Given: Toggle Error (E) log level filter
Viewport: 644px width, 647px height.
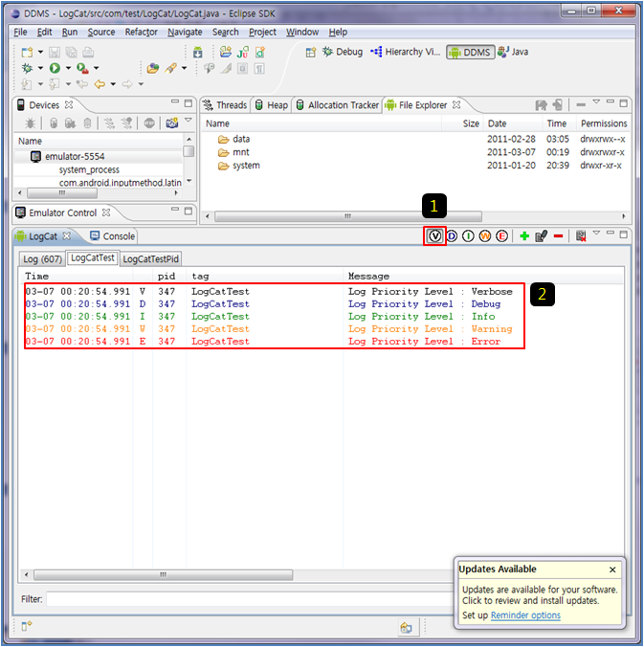Looking at the screenshot, I should pos(501,236).
